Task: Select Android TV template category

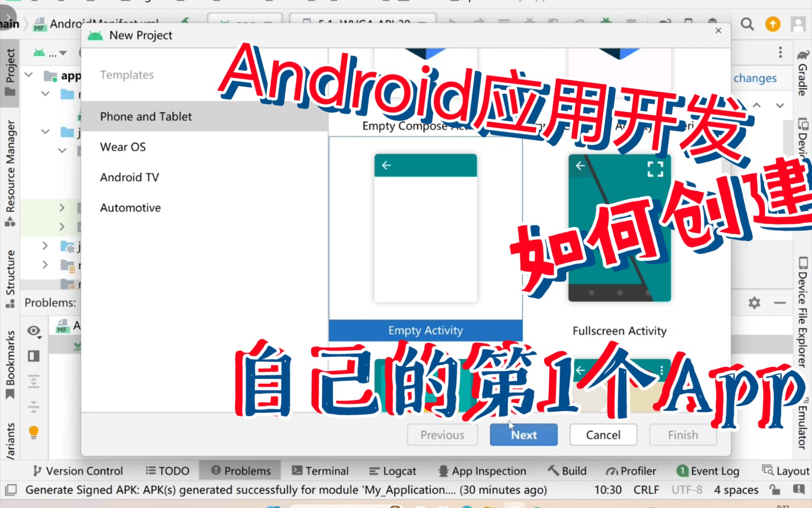Action: point(204,177)
